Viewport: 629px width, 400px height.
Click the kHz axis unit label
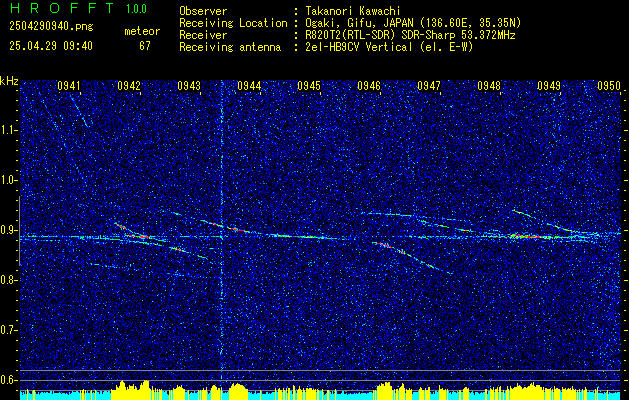coord(9,81)
